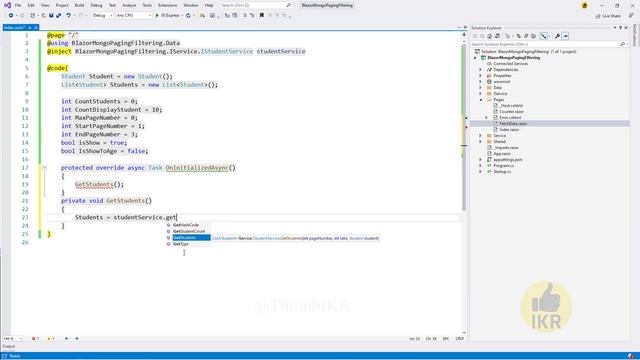Click Solution Explorer collapse all icon
This screenshot has height=360, width=640.
coord(526,36)
